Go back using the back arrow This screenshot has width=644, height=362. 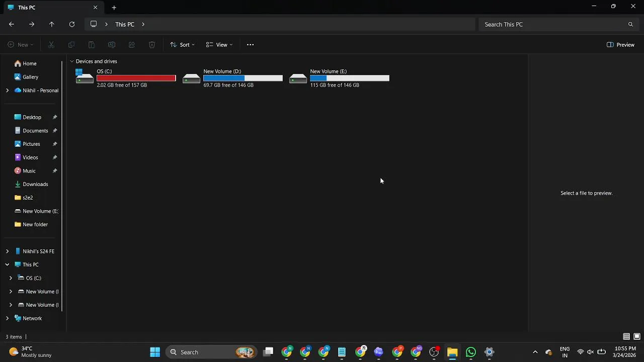click(12, 24)
